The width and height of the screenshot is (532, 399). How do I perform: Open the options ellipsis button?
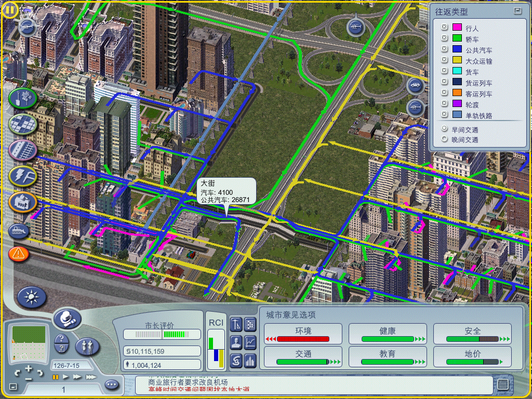click(112, 385)
